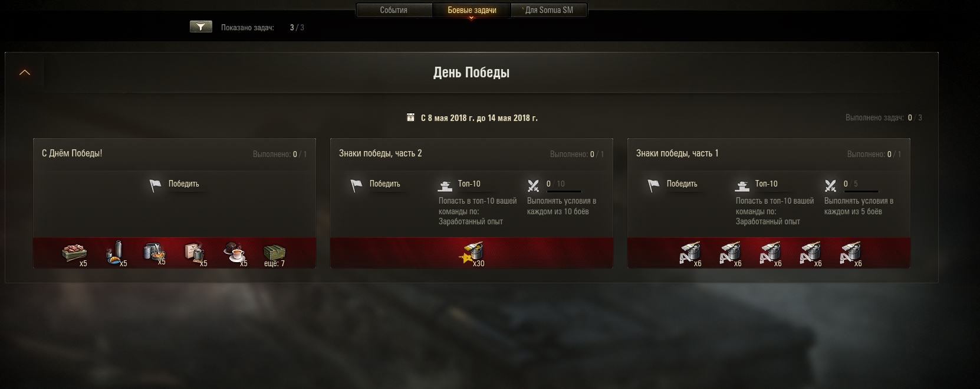Click the 0/10 battles progress bar
Image resolution: width=980 pixels, height=389 pixels.
tap(563, 191)
